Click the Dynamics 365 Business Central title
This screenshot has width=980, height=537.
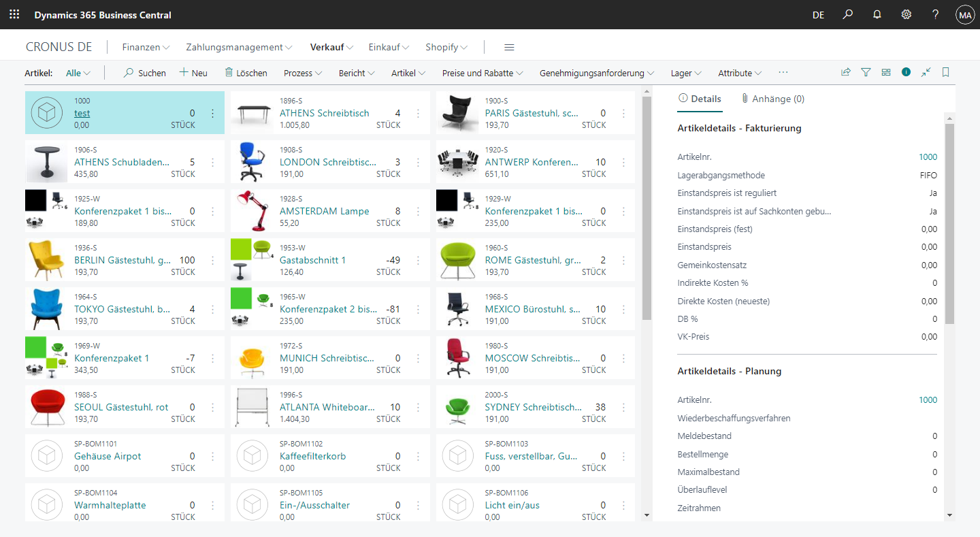[103, 15]
